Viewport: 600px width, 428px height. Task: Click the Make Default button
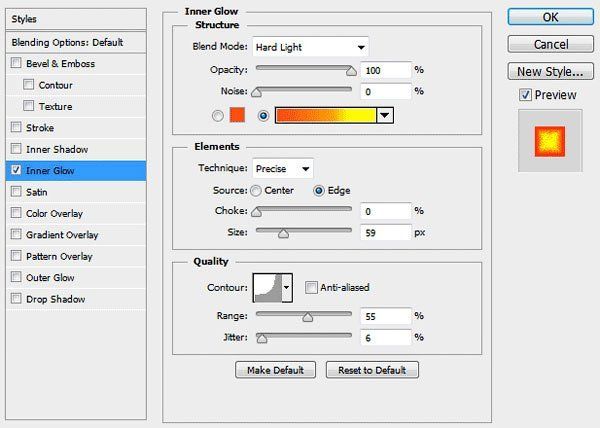click(275, 370)
